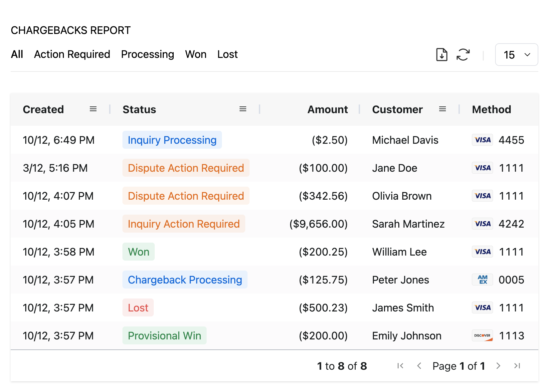Filter by the Lost tab
This screenshot has width=549, height=392.
pos(227,54)
